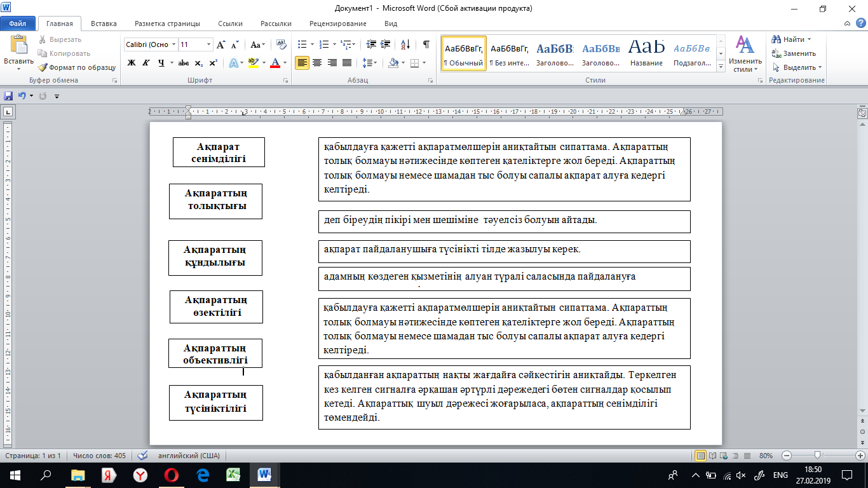868x488 pixels.
Task: Apply Normal (Обычный) style
Action: [x=464, y=53]
